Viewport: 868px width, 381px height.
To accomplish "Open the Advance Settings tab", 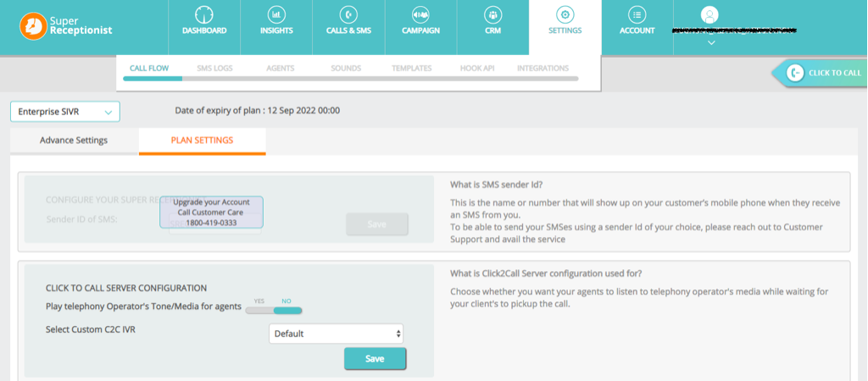I will 74,141.
